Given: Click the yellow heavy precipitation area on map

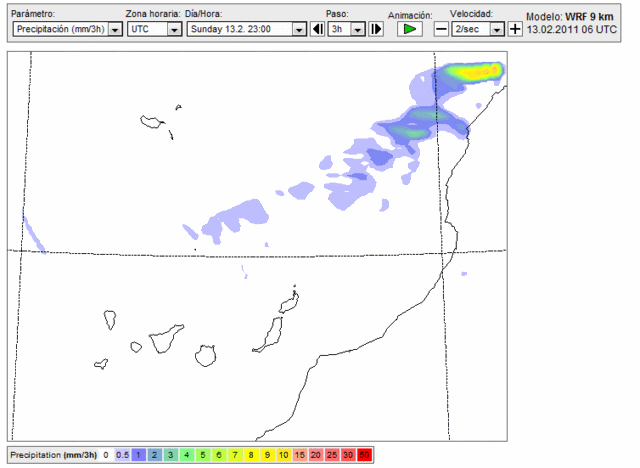Looking at the screenshot, I should (478, 72).
